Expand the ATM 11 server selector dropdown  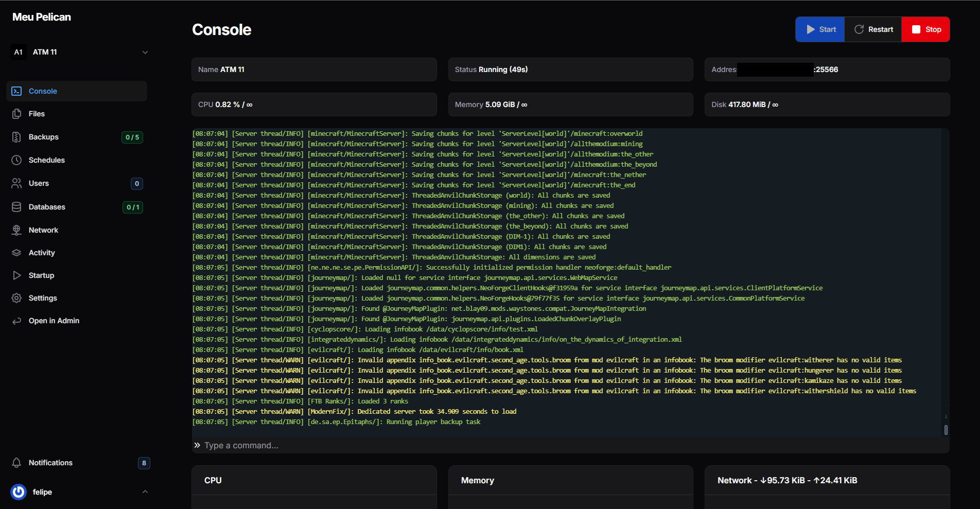pos(145,52)
